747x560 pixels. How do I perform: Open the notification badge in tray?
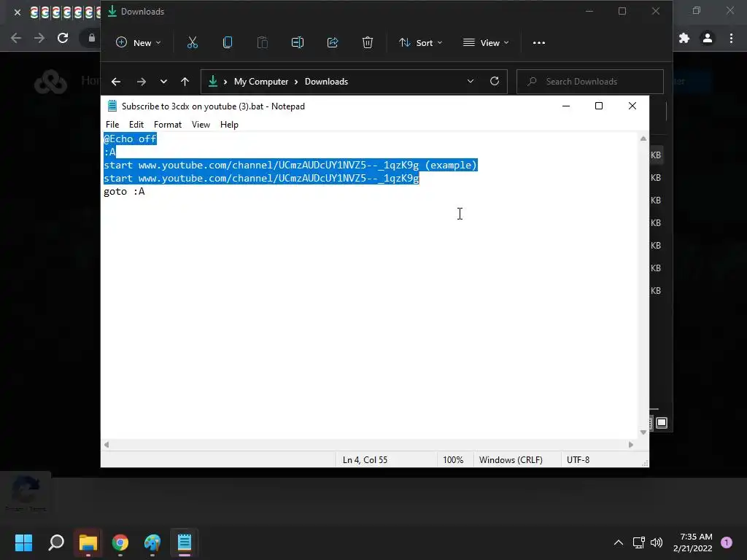[x=727, y=542]
